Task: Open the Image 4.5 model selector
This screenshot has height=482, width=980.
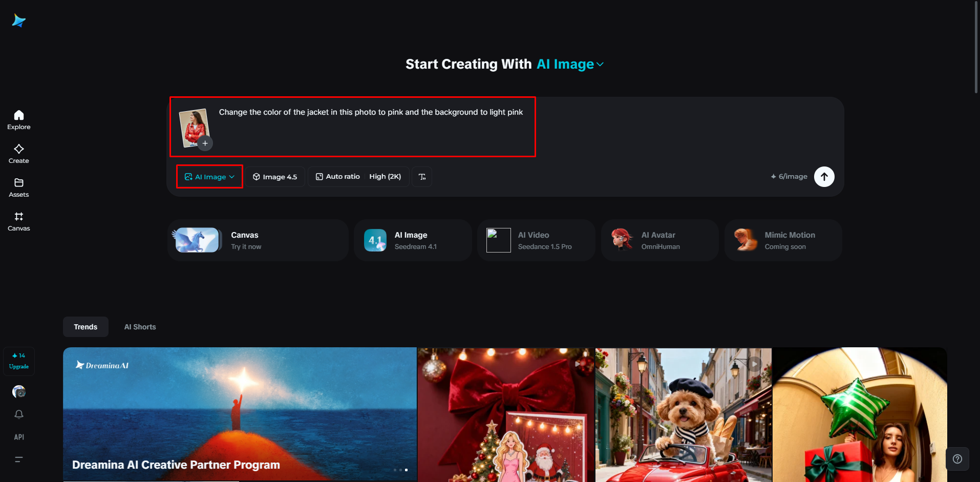Action: (x=275, y=177)
